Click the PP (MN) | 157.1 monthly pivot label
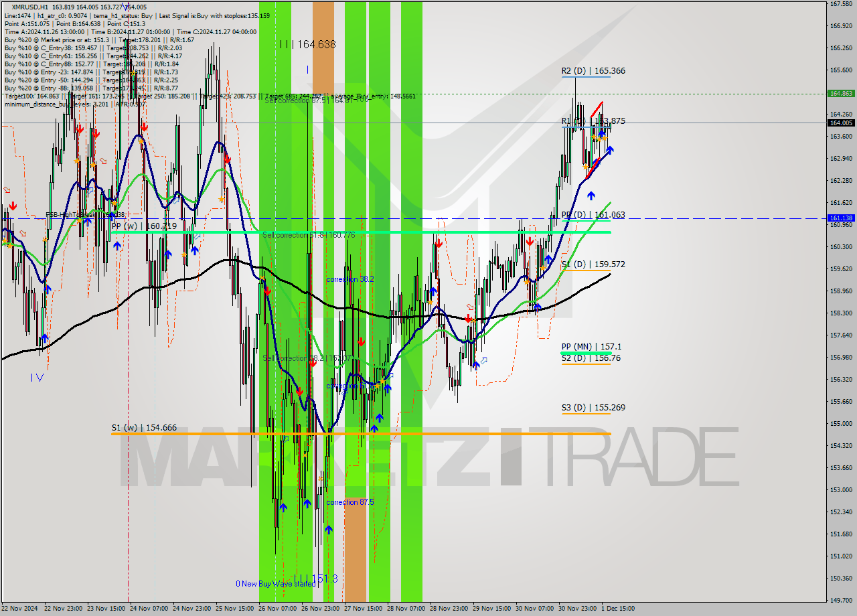Image resolution: width=857 pixels, height=616 pixels. coord(591,347)
